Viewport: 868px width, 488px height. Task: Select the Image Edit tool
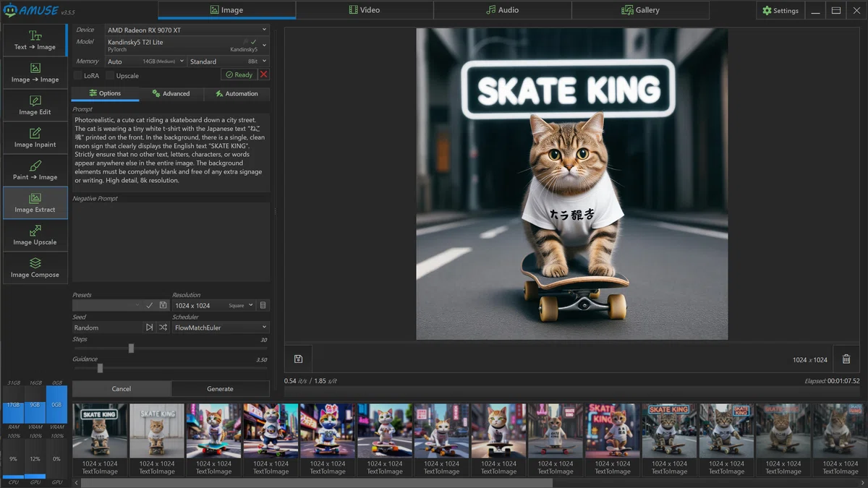click(x=35, y=106)
